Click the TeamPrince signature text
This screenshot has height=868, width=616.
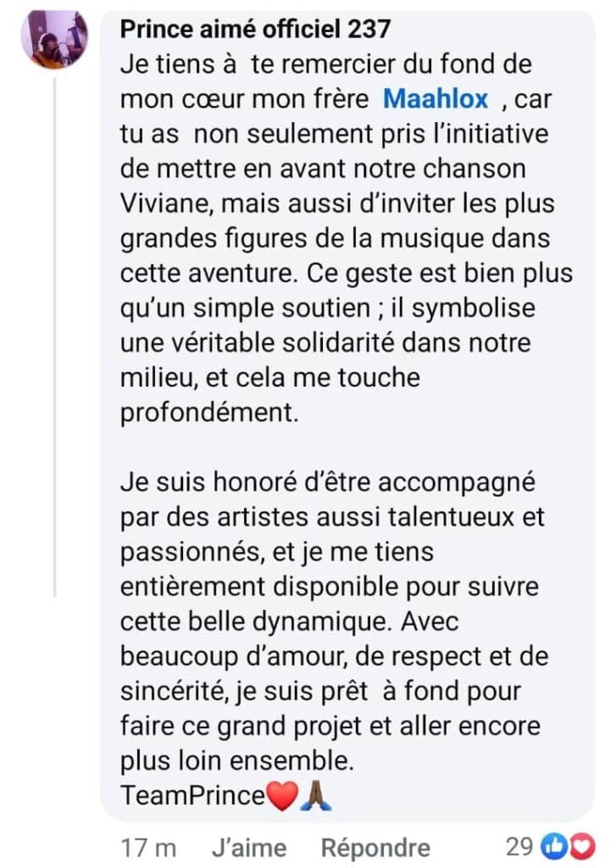click(x=193, y=795)
